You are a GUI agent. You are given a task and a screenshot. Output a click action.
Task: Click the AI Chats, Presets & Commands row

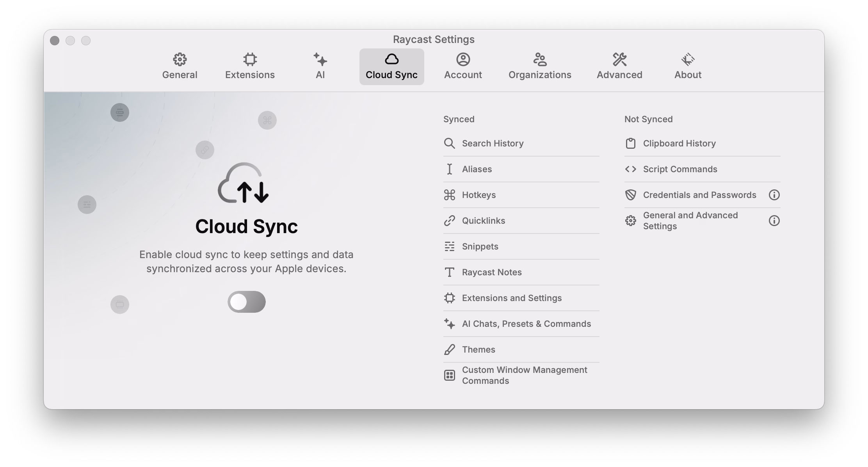526,324
